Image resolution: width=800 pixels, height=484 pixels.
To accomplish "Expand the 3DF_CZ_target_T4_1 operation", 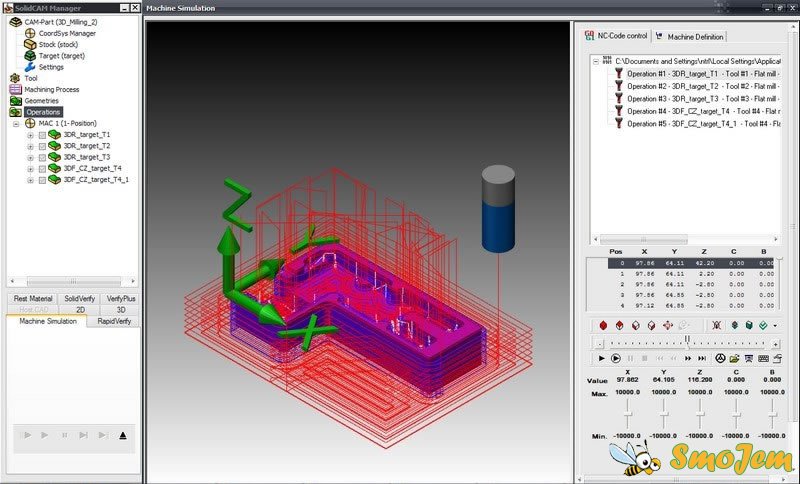I will pyautogui.click(x=30, y=180).
